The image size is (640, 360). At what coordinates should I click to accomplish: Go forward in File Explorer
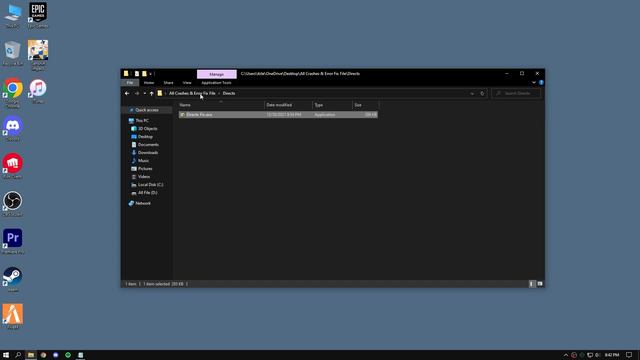click(137, 93)
